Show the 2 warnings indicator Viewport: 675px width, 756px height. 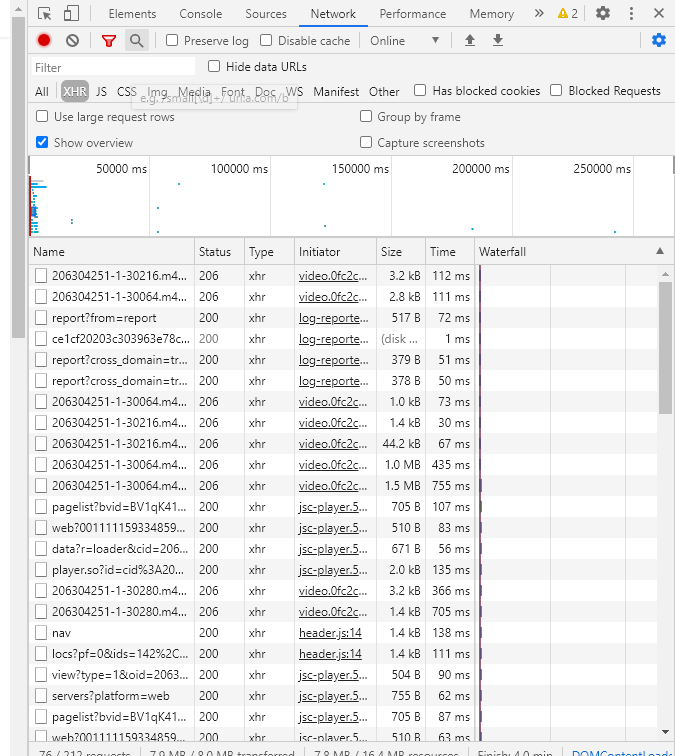(567, 14)
